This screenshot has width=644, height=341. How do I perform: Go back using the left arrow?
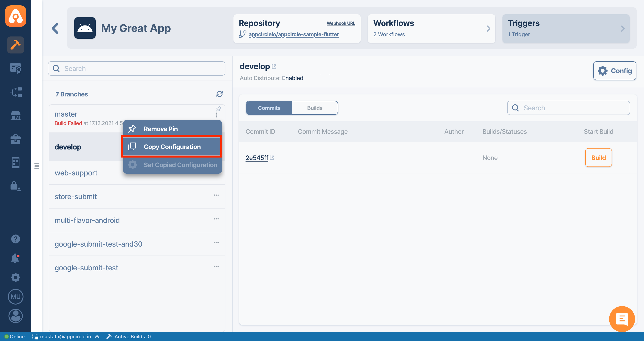(x=55, y=28)
